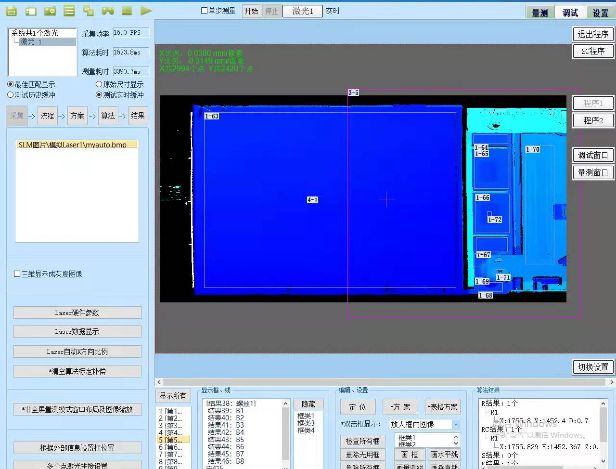Image resolution: width=616 pixels, height=469 pixels.
Task: Select the 测试实时缓冲 radio button
Action: tap(99, 95)
